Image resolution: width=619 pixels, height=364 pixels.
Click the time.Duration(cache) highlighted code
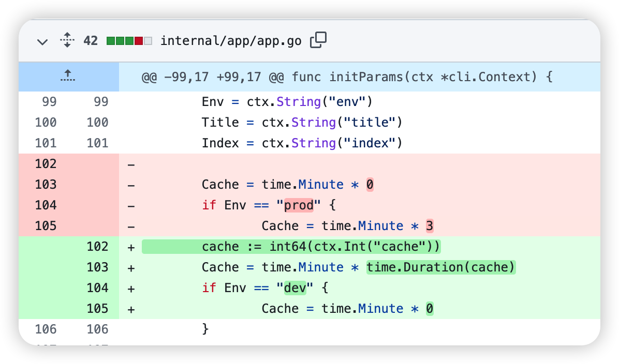[x=441, y=267]
